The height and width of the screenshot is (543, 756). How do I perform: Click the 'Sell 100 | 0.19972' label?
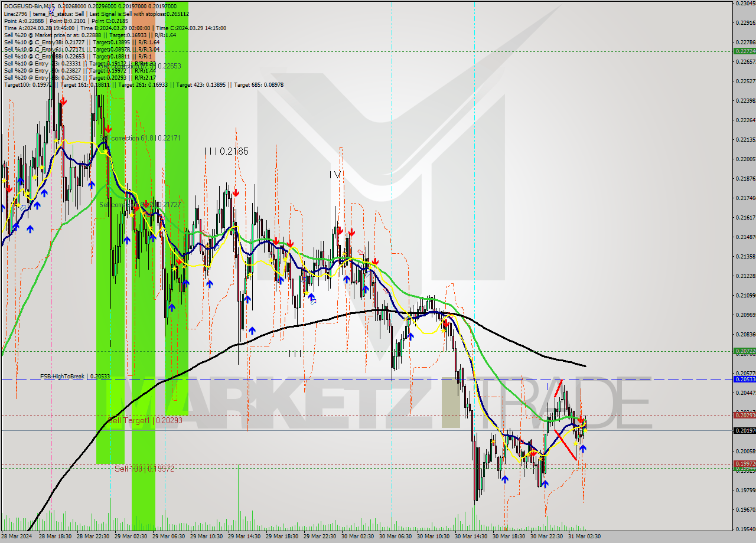(145, 469)
